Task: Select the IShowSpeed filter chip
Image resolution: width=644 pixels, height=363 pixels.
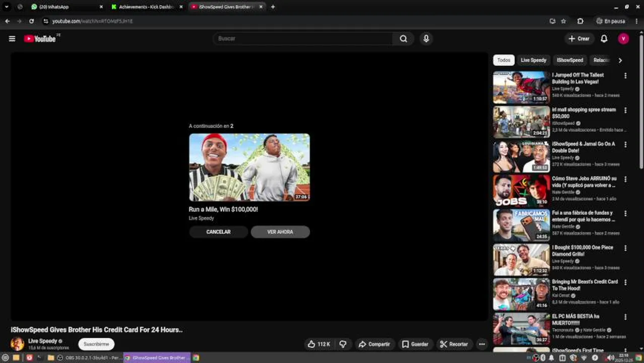Action: 569,60
